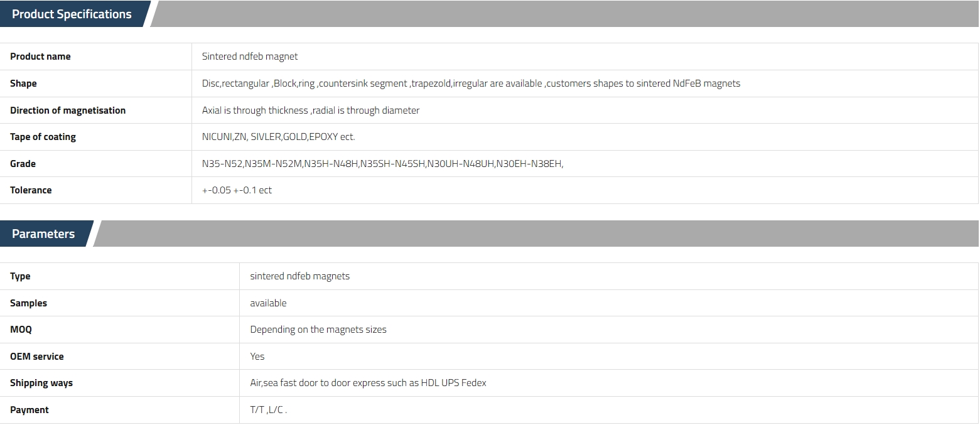Select the Product name row label

tap(40, 56)
